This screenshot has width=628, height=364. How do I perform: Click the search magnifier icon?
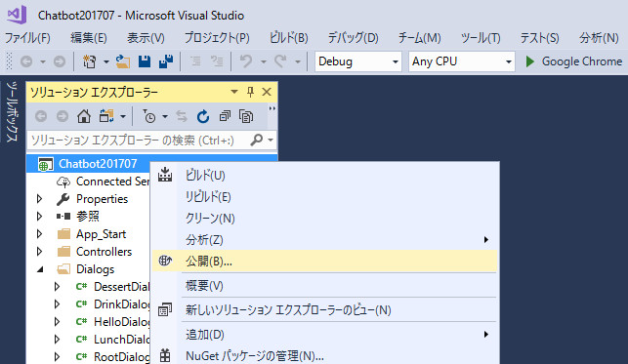point(256,140)
